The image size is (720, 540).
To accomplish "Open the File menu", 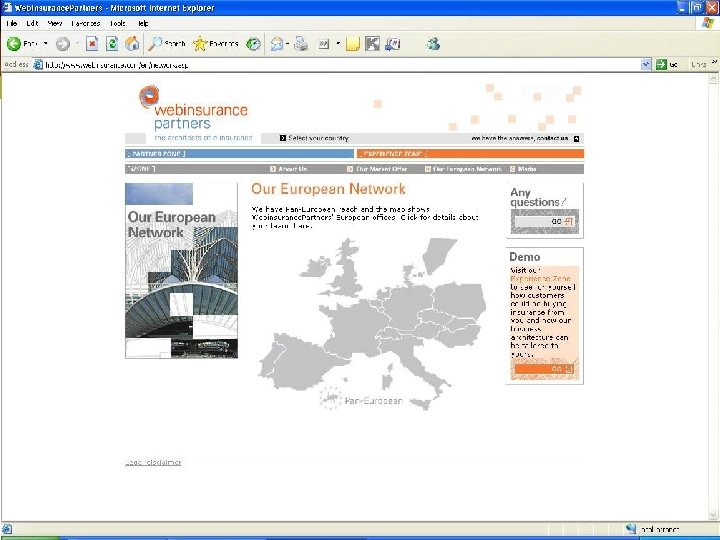I will tap(12, 23).
